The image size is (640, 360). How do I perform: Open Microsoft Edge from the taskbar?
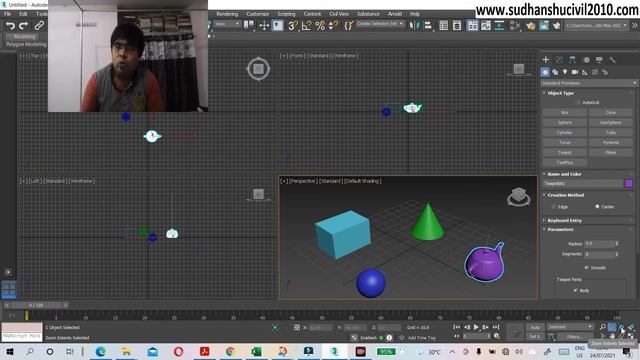coord(100,351)
